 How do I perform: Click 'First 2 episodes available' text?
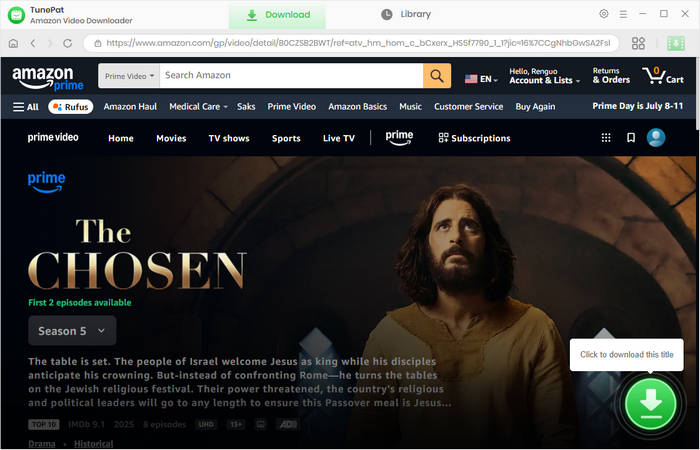pos(79,303)
